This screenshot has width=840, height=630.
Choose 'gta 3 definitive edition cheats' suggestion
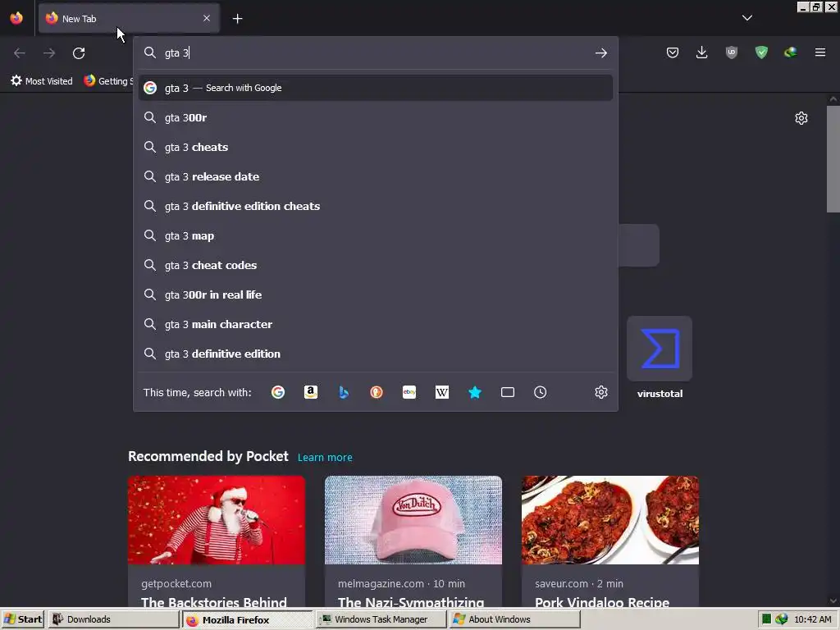[x=376, y=206]
